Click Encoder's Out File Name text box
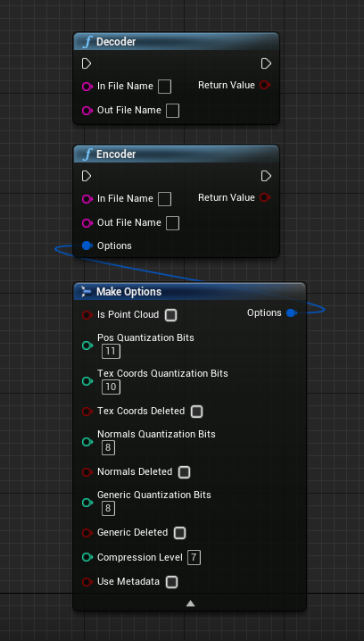This screenshot has width=364, height=641. click(172, 223)
